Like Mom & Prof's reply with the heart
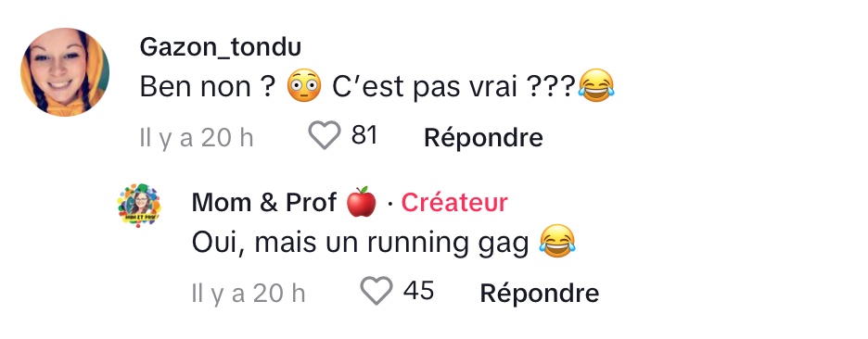The image size is (868, 339). point(377,292)
